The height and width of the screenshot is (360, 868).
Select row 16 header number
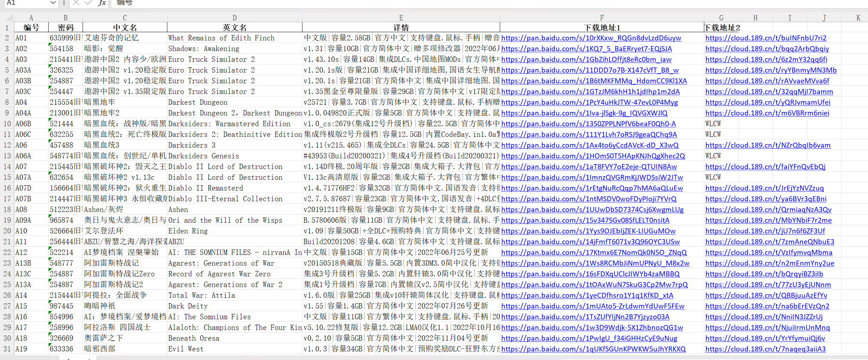tap(7, 188)
